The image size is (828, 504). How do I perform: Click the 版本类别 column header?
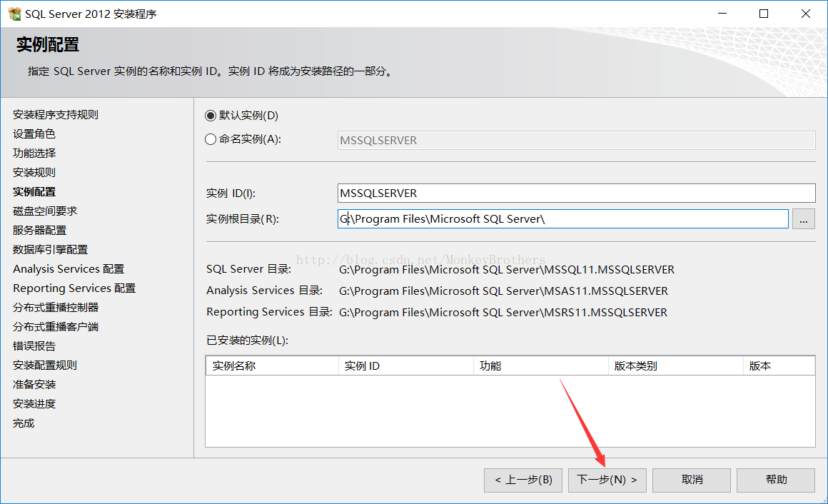(675, 366)
